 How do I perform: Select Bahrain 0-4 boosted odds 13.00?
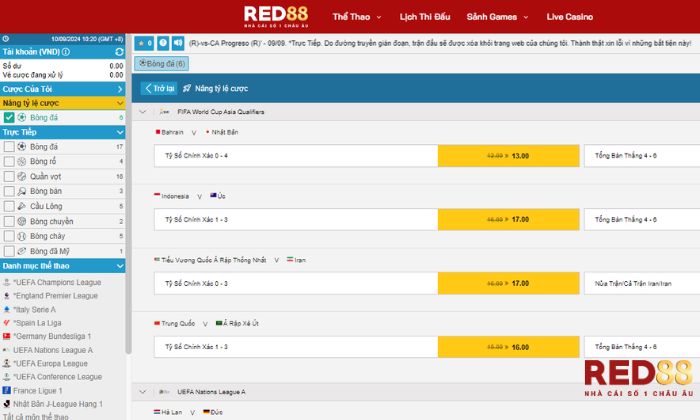[508, 156]
